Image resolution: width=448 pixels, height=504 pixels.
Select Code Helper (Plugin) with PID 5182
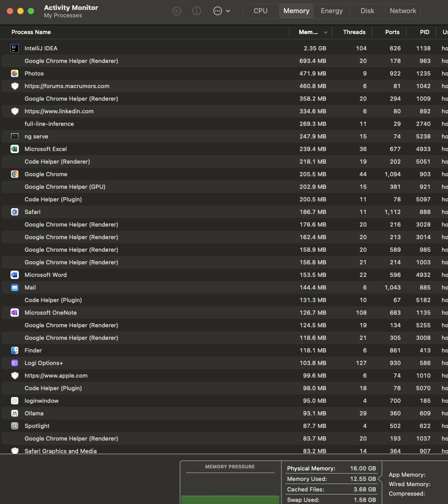(x=225, y=300)
